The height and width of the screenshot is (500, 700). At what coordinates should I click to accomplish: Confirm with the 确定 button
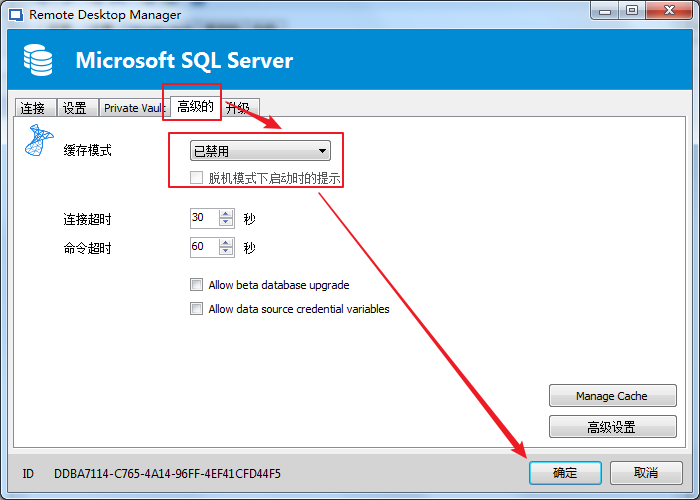pos(565,473)
